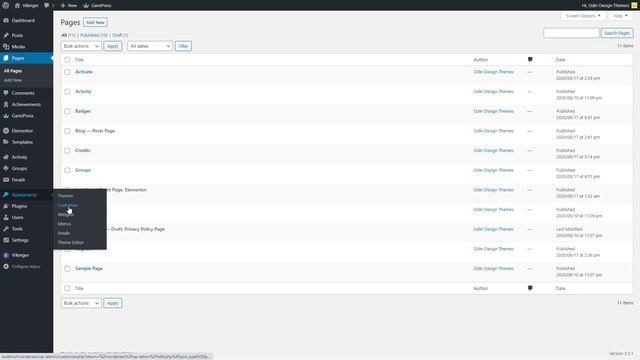Open the top Bulk actions dropdown
The height and width of the screenshot is (360, 640).
point(81,46)
